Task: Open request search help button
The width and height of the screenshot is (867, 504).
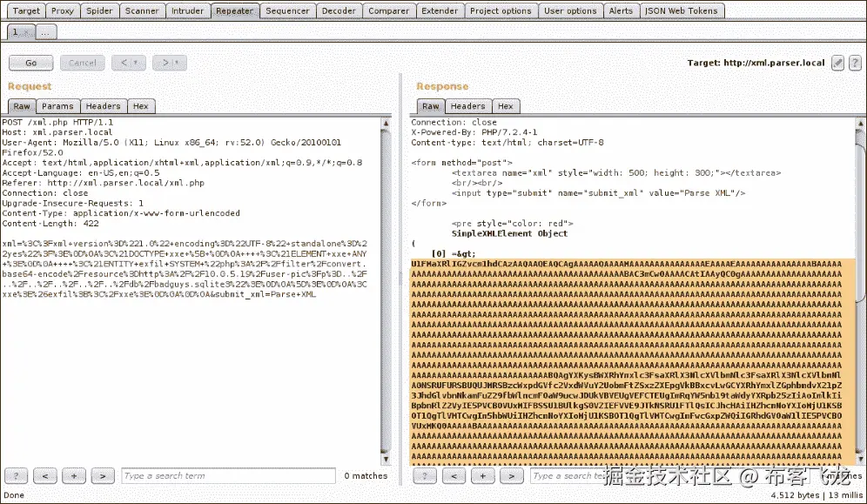Action: pos(16,476)
